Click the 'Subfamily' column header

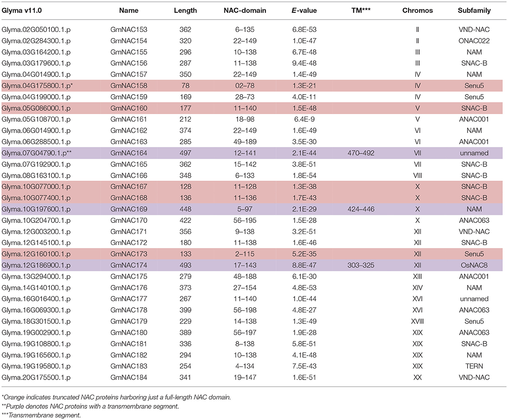(474, 10)
